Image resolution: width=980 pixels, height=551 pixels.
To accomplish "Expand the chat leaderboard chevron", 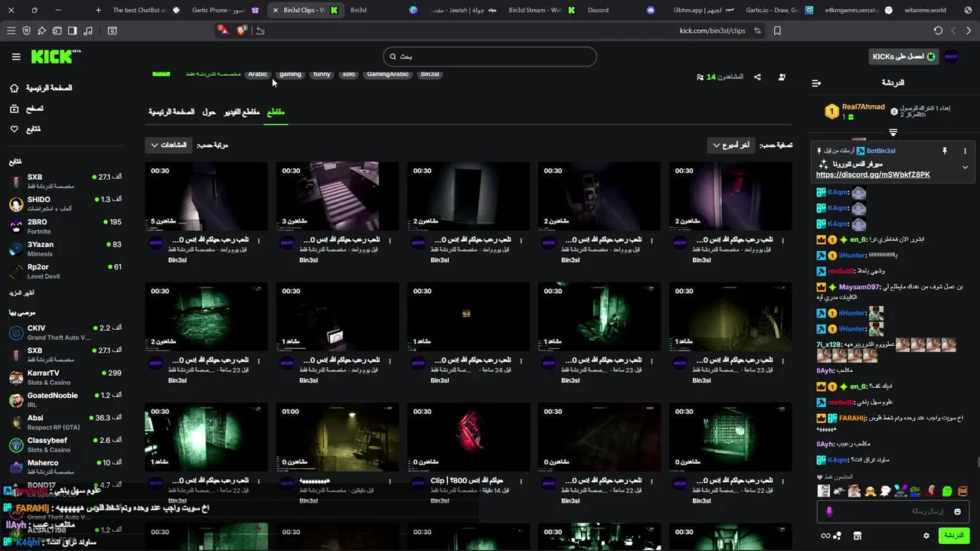I will pyautogui.click(x=893, y=132).
